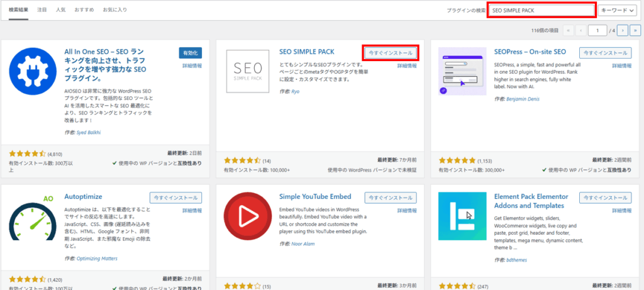Click Element Pack Elementor star rating
Screen dimensions: 644x290
pyautogui.click(x=457, y=286)
